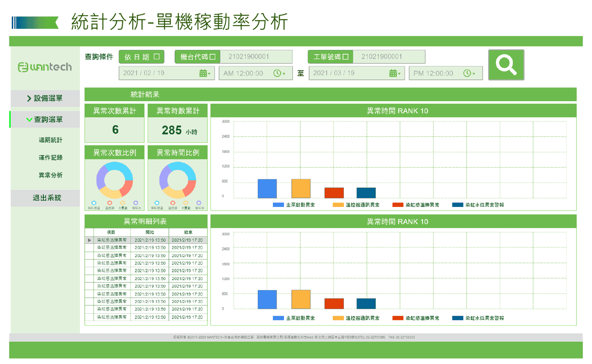The image size is (592, 364).
Task: Open the 運作記錄 page
Action: pyautogui.click(x=51, y=157)
